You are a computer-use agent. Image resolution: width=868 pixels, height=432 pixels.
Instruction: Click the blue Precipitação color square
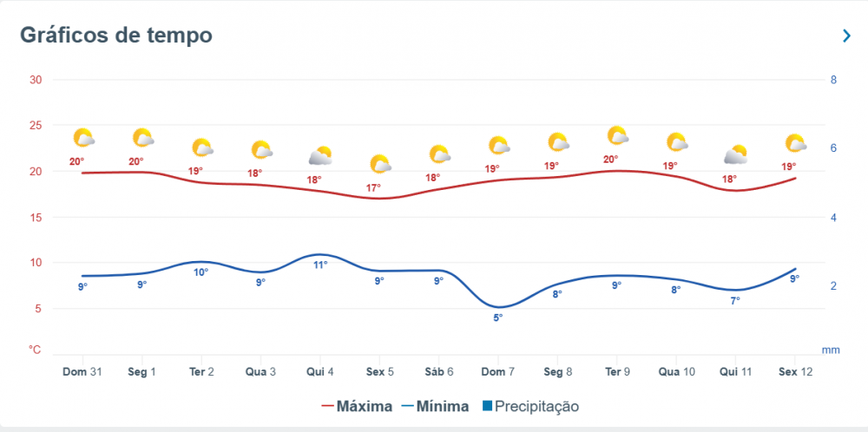487,406
